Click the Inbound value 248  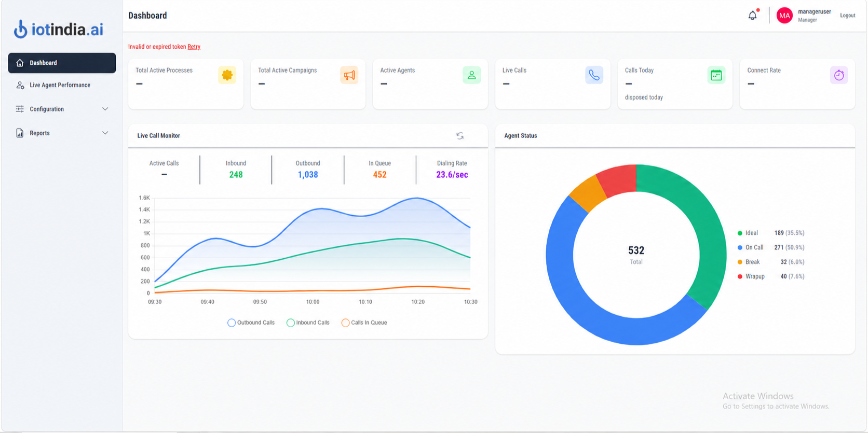[236, 175]
